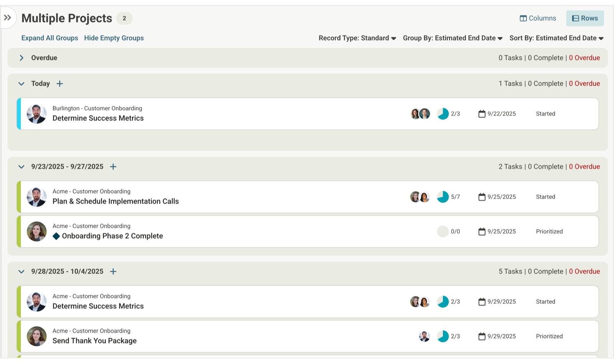Open Sort By: Estimated End Date dropdown
Image resolution: width=614 pixels, height=364 pixels.
click(556, 38)
